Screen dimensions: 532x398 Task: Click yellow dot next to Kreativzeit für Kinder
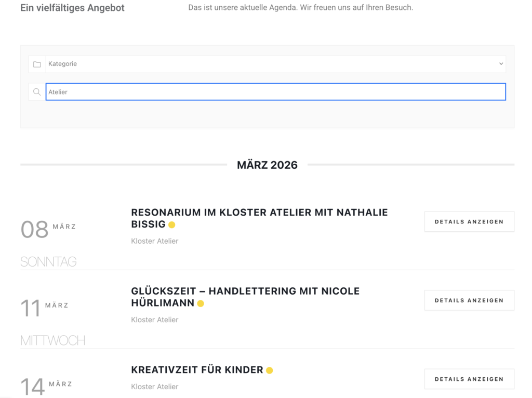click(269, 370)
